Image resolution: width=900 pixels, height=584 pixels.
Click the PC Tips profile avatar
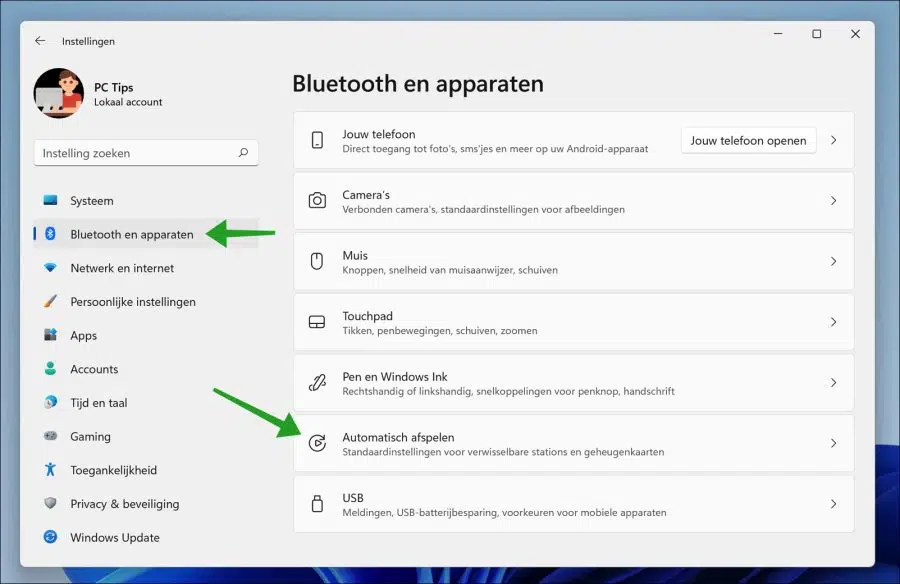click(59, 93)
